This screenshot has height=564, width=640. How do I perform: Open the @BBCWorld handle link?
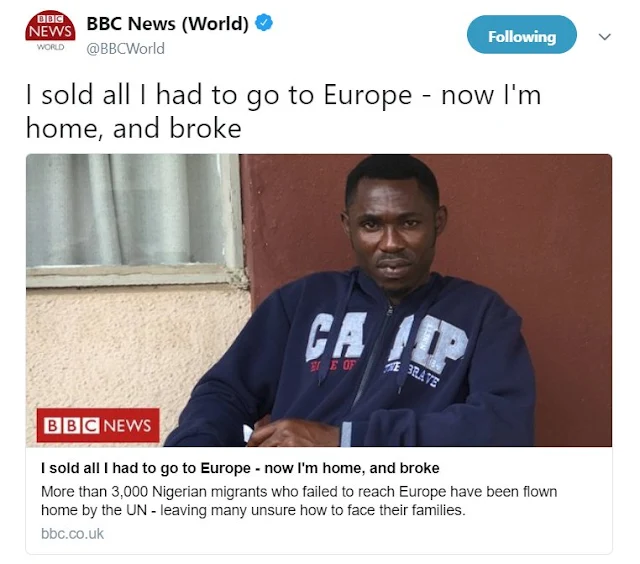click(x=125, y=49)
